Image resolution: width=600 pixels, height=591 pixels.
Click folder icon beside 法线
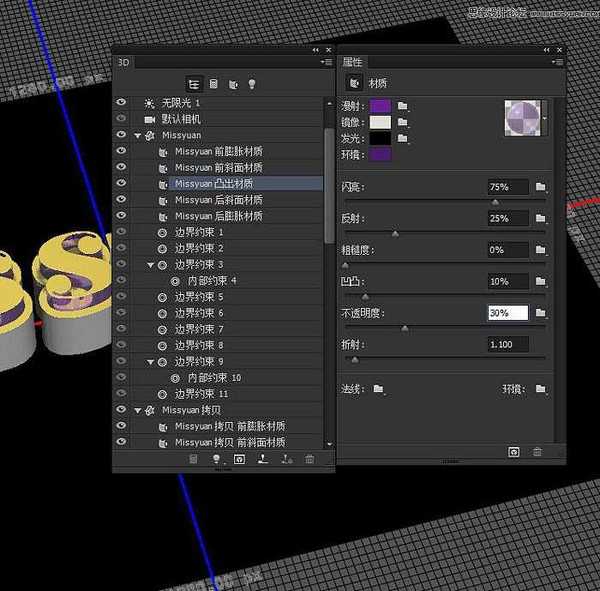point(379,389)
